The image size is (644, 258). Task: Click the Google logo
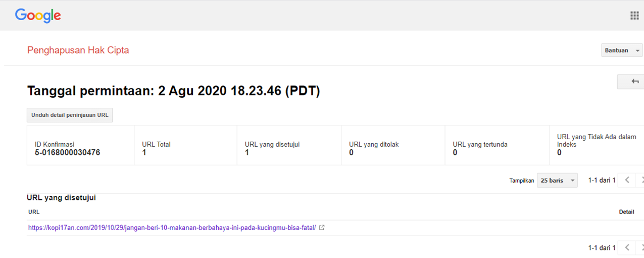pos(38,15)
